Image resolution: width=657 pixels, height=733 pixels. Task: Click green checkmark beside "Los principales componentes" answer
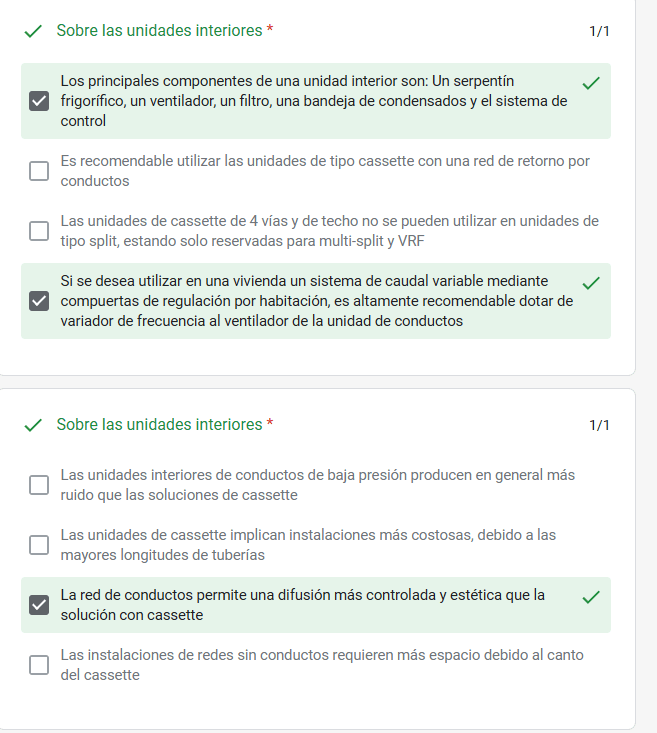pyautogui.click(x=591, y=83)
